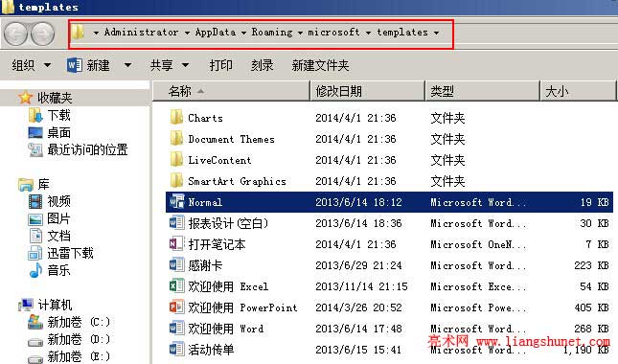This screenshot has height=364, width=618.
Task: Click the date 2013/6/14 18:12
Action: (358, 202)
